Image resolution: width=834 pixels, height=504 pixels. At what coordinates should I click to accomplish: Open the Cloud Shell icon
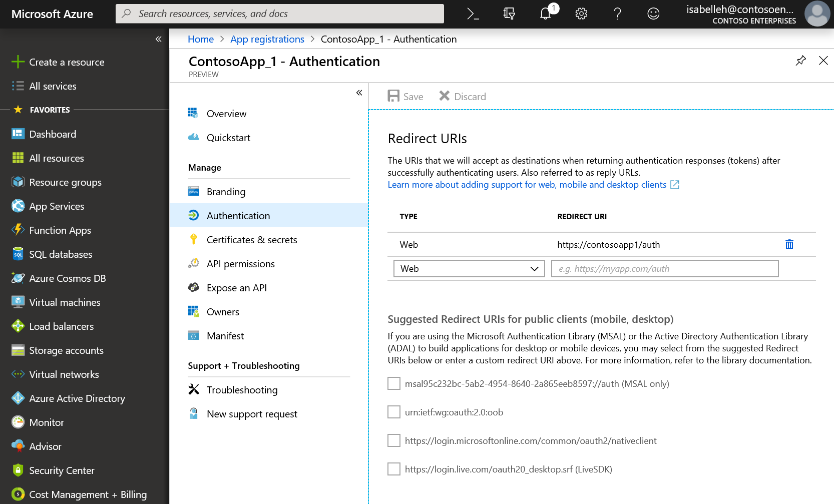tap(473, 14)
